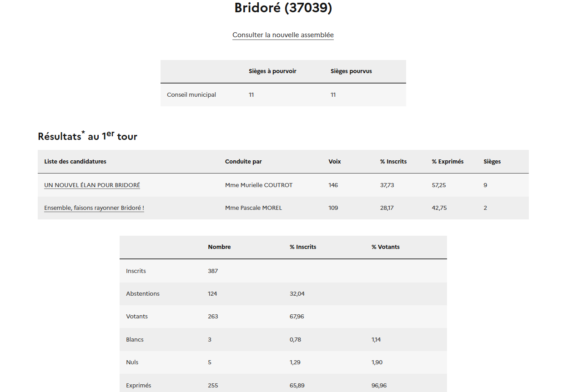Open the UN NOUVEL ÉLAN POUR BRIDORÉ list
The width and height of the screenshot is (563, 392).
pyautogui.click(x=92, y=185)
